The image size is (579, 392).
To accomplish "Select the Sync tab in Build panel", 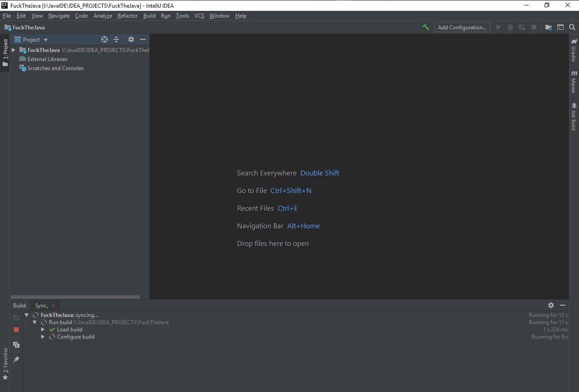I will pos(41,306).
